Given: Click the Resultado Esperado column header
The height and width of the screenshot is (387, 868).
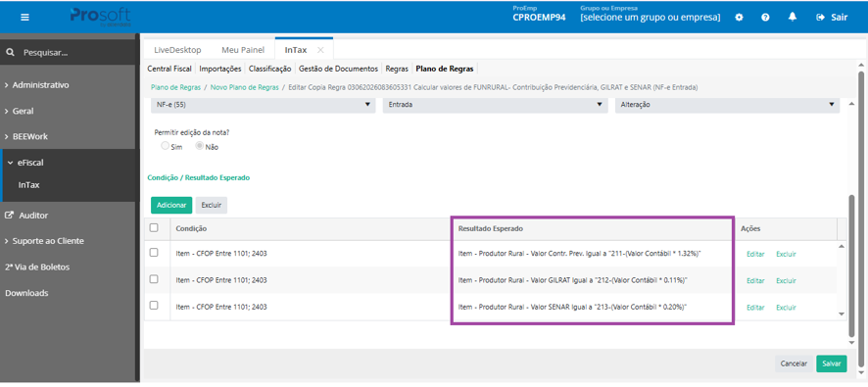Looking at the screenshot, I should click(491, 228).
